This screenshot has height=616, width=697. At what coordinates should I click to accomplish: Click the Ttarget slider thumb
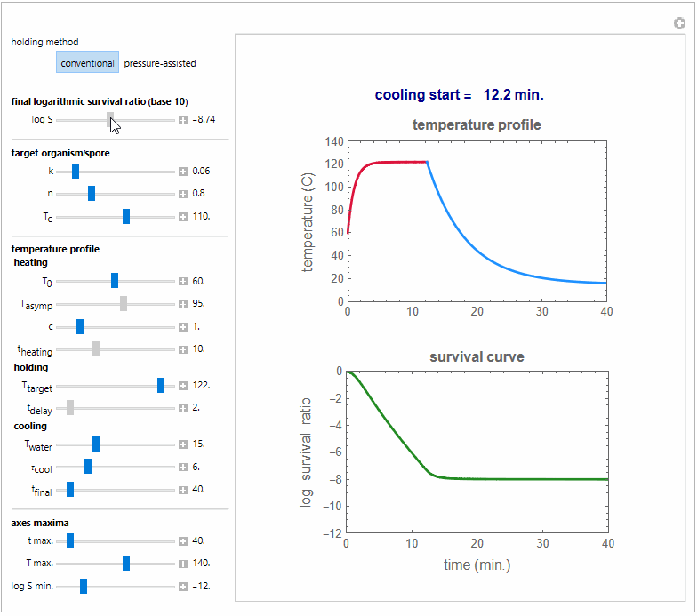[x=161, y=386]
